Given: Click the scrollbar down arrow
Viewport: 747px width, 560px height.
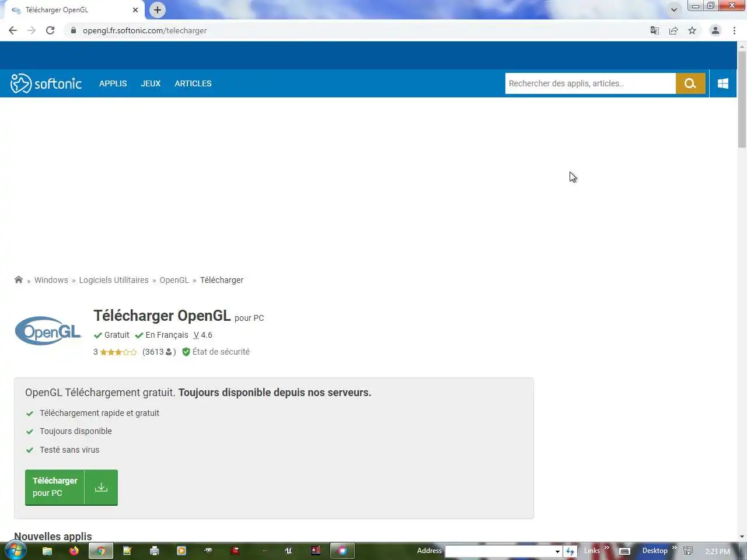Looking at the screenshot, I should click(742, 537).
